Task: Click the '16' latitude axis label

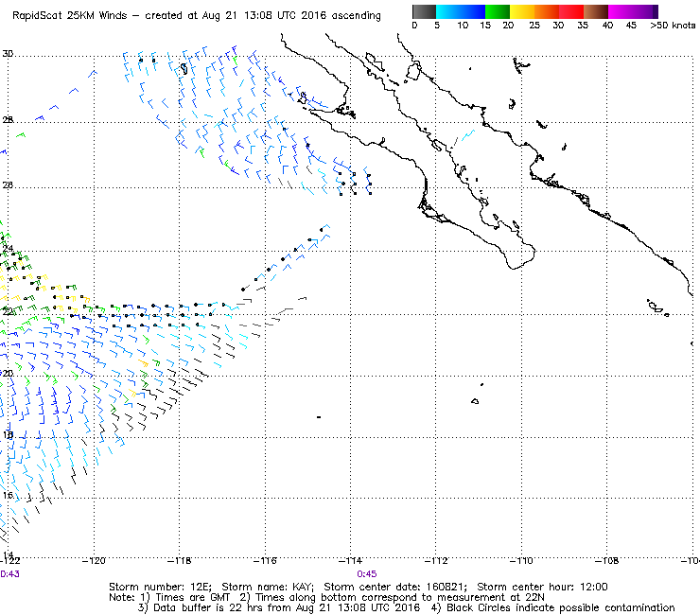Action: [x=8, y=495]
